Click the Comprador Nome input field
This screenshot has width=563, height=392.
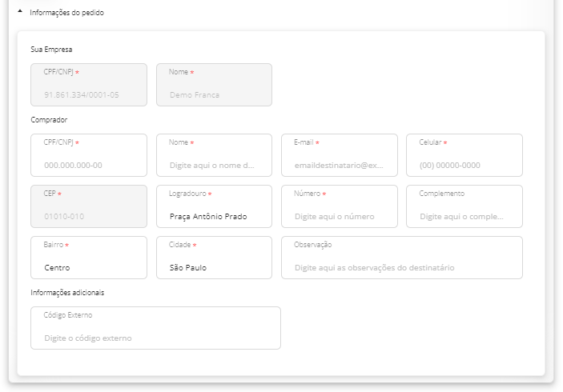(214, 155)
